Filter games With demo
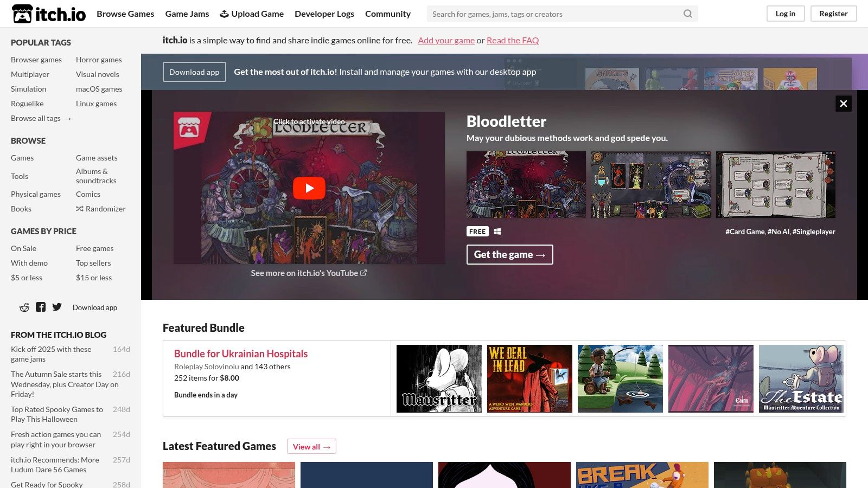The image size is (868, 488). pos(29,263)
